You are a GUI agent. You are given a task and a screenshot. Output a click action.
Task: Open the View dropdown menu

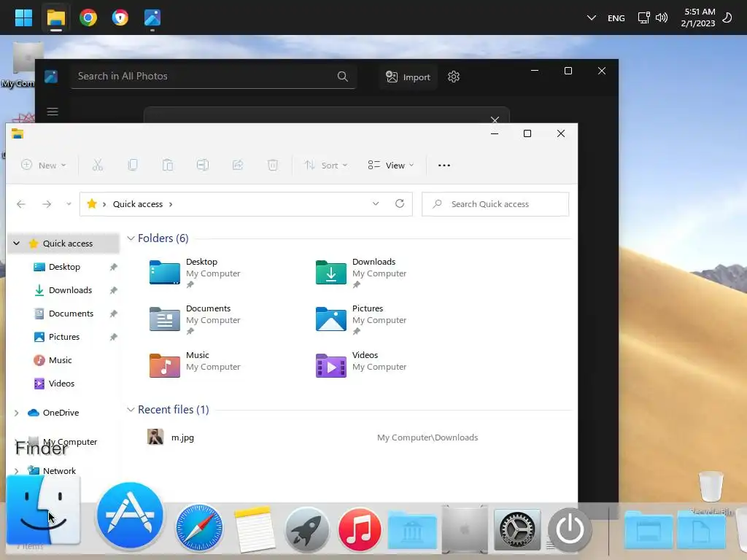click(391, 166)
